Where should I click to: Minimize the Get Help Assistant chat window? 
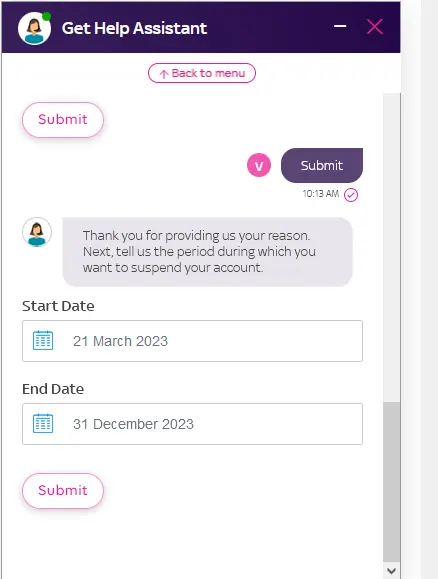(x=340, y=26)
